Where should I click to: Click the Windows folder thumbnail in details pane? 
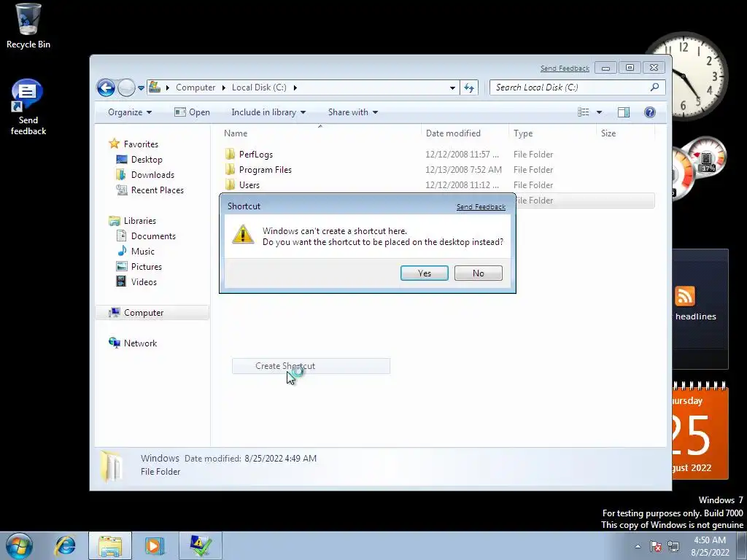pos(112,466)
